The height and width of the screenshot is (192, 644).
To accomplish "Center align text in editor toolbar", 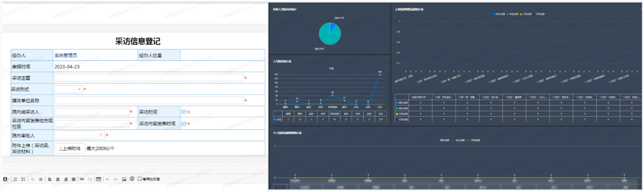I will (58, 179).
